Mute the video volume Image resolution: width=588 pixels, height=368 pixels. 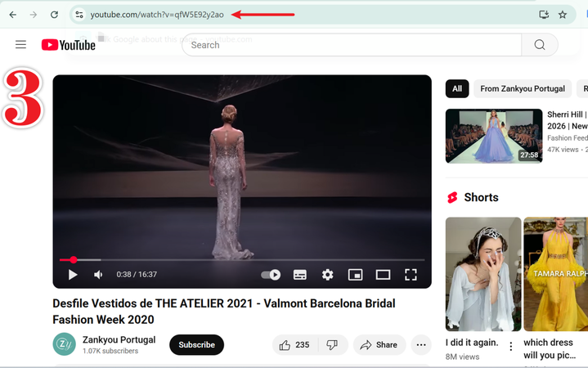point(98,275)
